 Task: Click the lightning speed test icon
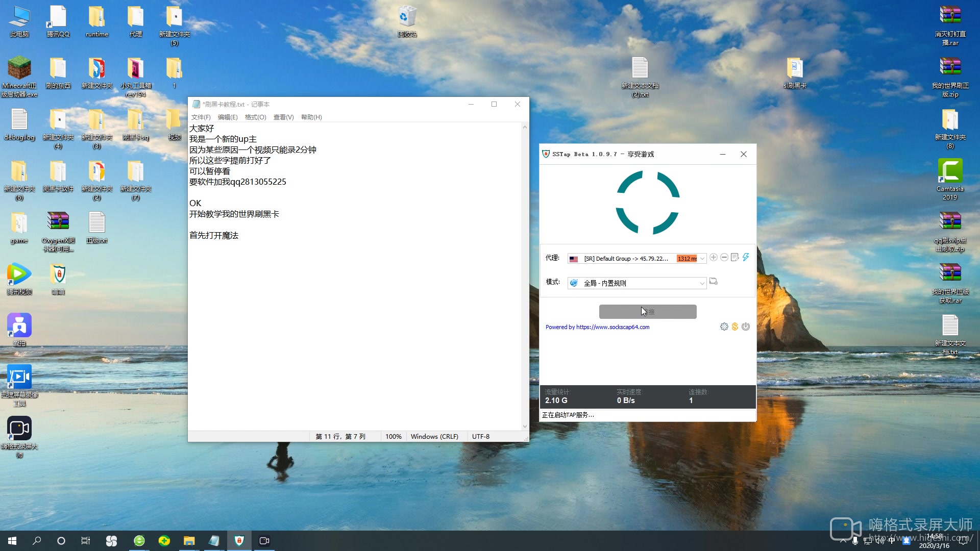[x=746, y=257]
